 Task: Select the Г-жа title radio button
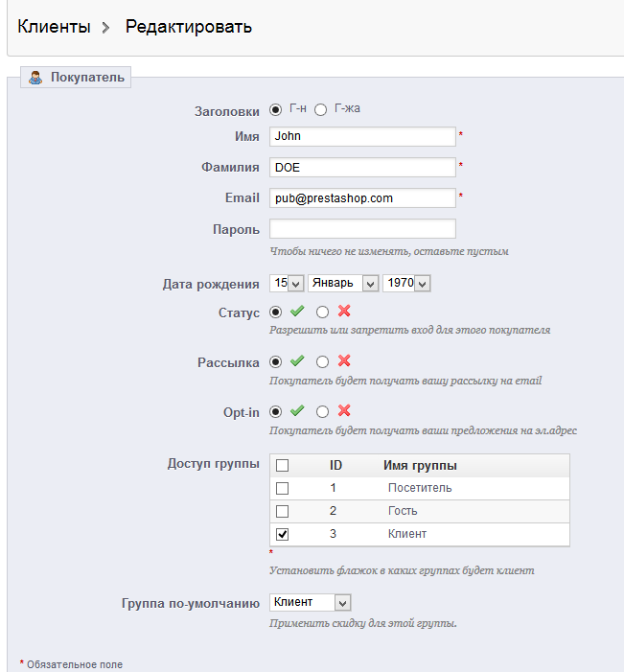(x=321, y=110)
